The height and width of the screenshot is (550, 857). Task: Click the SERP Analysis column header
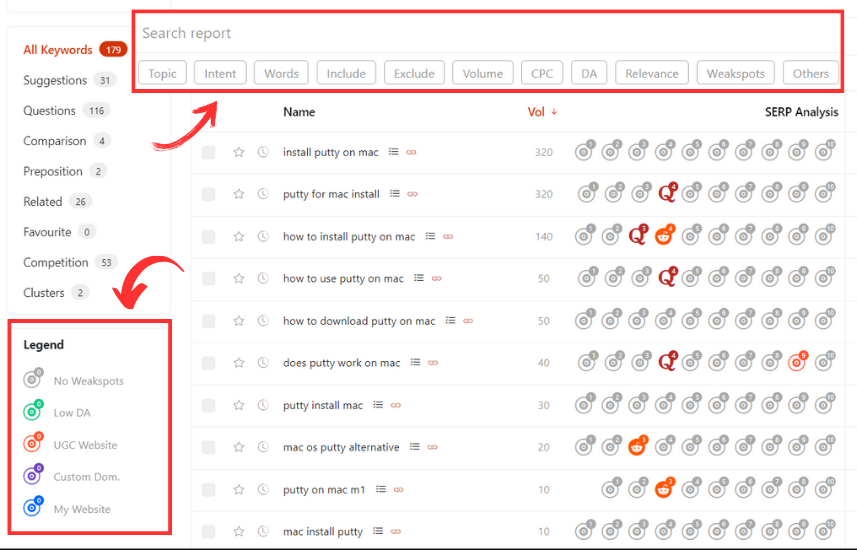(x=801, y=112)
